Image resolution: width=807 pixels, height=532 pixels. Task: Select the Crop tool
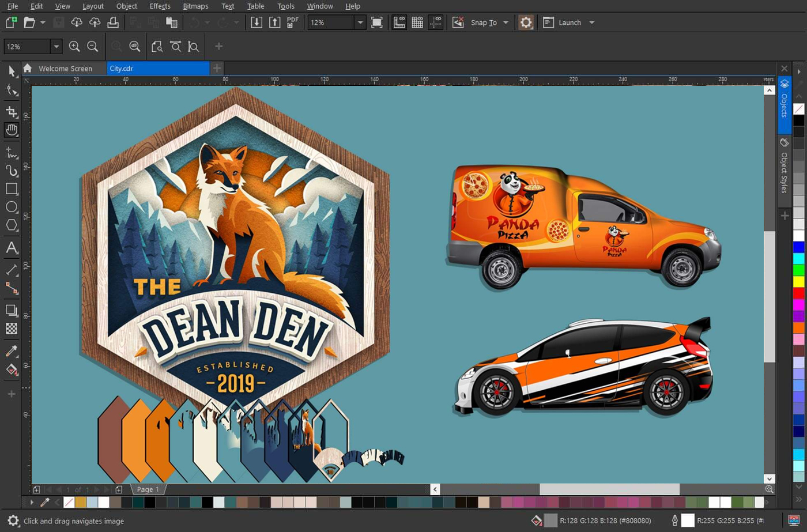[12, 112]
